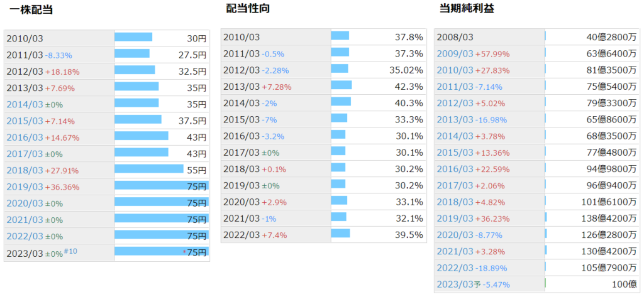Open the 2011/03 link in 当期純利益 table
The width and height of the screenshot is (644, 297).
pyautogui.click(x=455, y=87)
